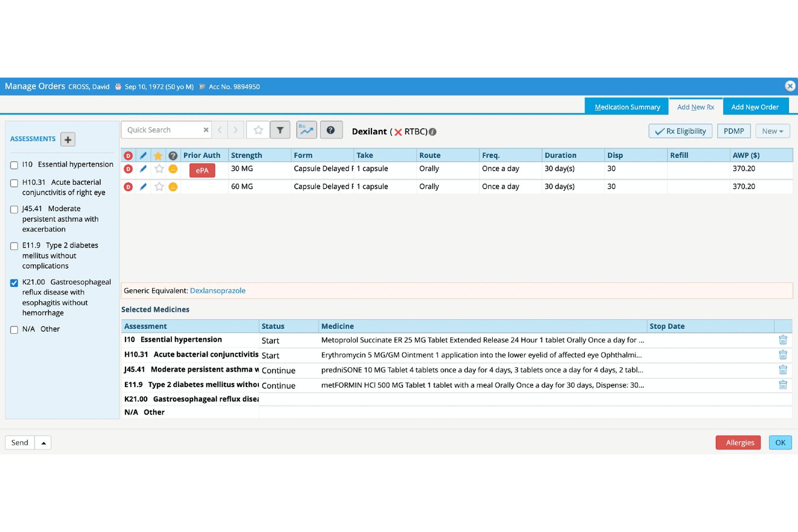798x532 pixels.
Task: Switch to the Add New Order tab
Action: [755, 107]
